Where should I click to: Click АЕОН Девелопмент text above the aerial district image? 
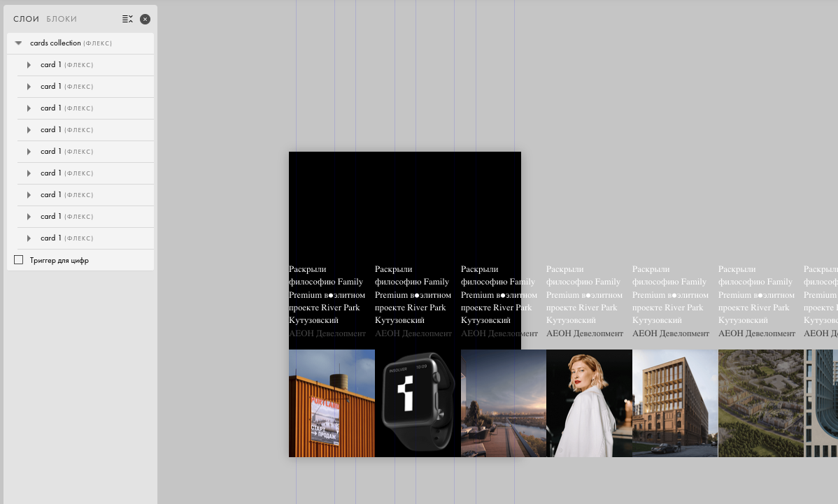click(757, 333)
